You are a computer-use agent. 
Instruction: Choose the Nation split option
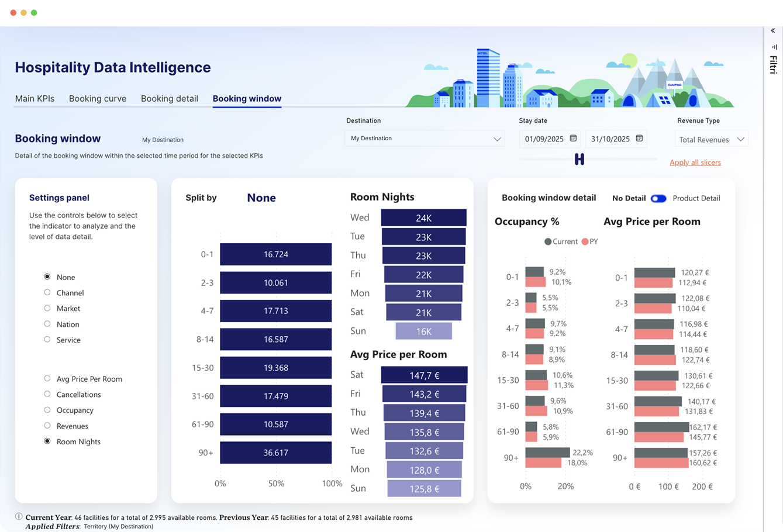click(47, 324)
